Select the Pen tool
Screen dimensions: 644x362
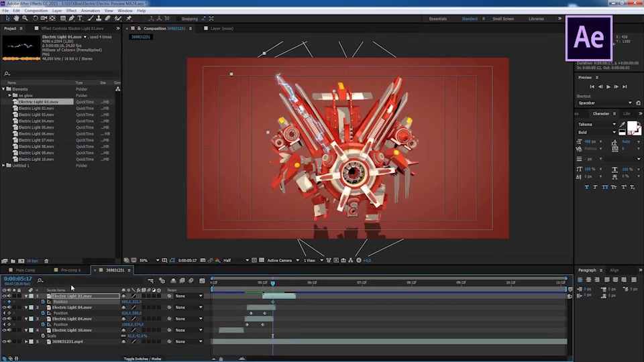pyautogui.click(x=72, y=19)
